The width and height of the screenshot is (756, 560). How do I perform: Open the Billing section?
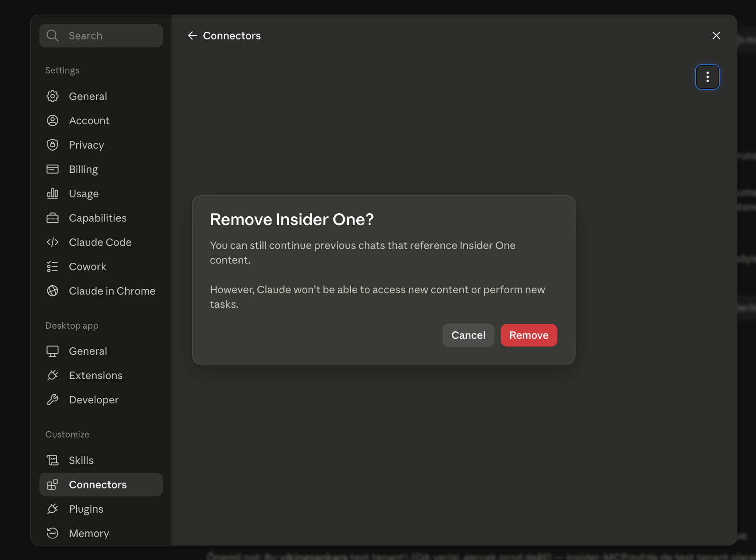(x=101, y=169)
